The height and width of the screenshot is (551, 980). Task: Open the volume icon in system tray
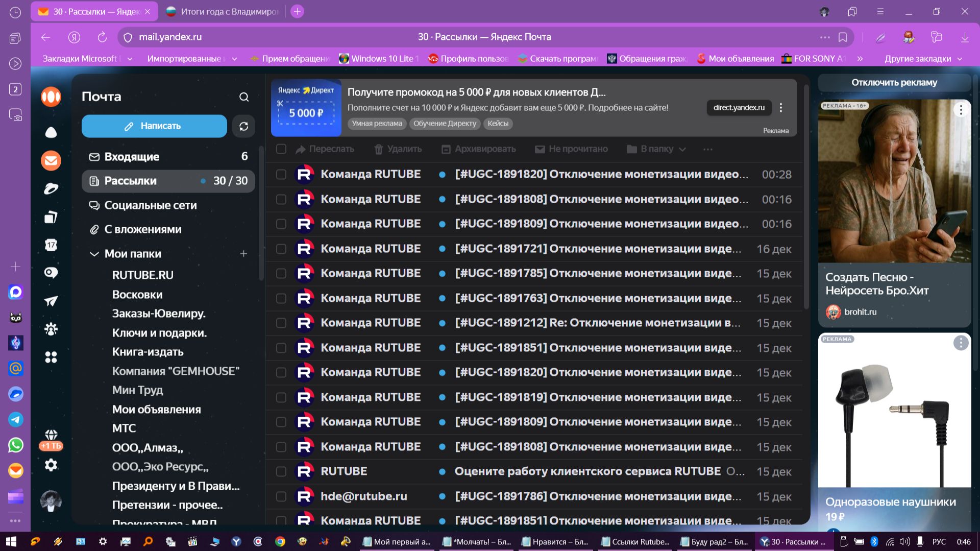click(905, 541)
